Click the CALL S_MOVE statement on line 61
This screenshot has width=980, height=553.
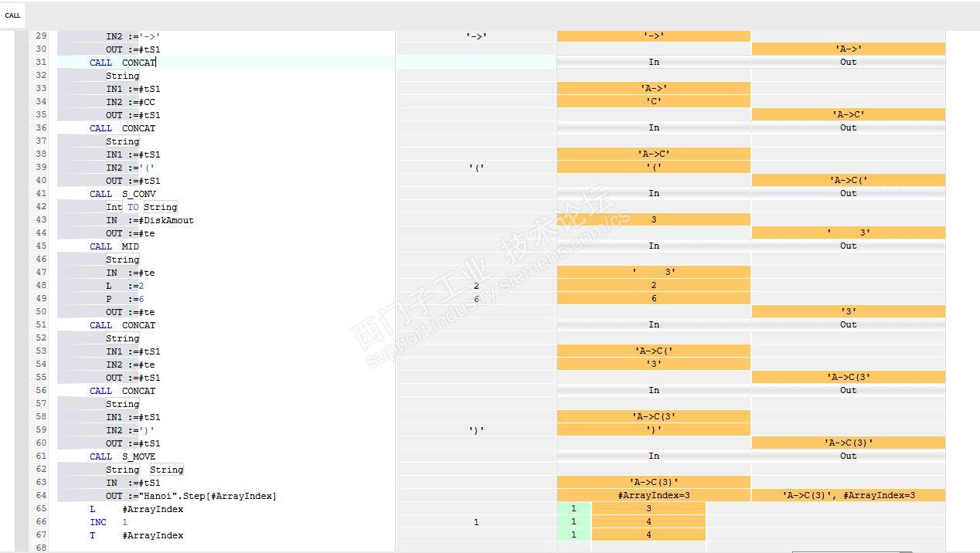(x=123, y=456)
